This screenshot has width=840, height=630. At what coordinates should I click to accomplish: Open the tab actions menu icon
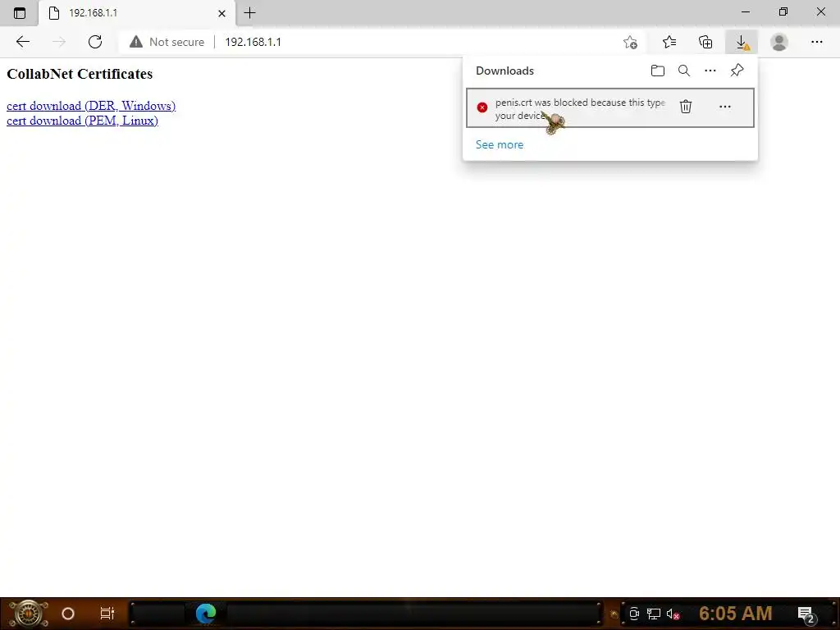point(20,13)
